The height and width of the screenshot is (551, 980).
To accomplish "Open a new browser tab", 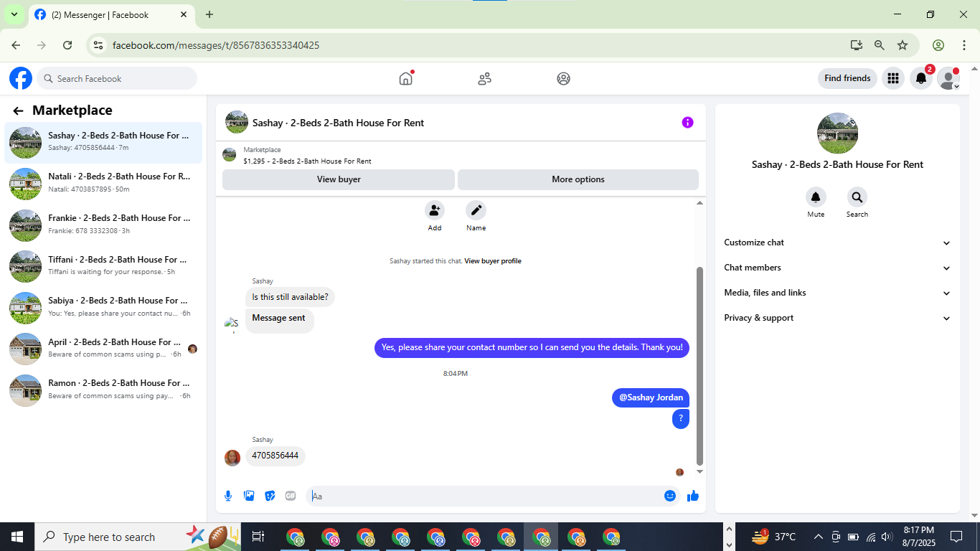I will (209, 14).
